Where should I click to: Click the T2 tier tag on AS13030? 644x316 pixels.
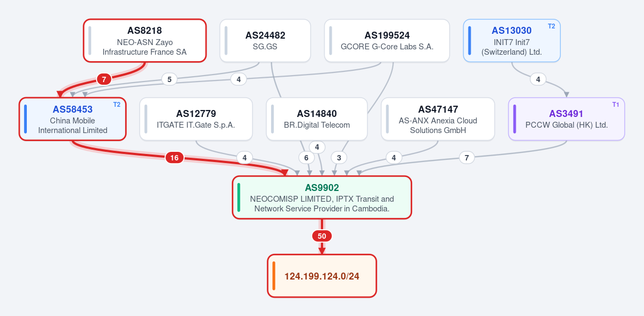pyautogui.click(x=551, y=26)
